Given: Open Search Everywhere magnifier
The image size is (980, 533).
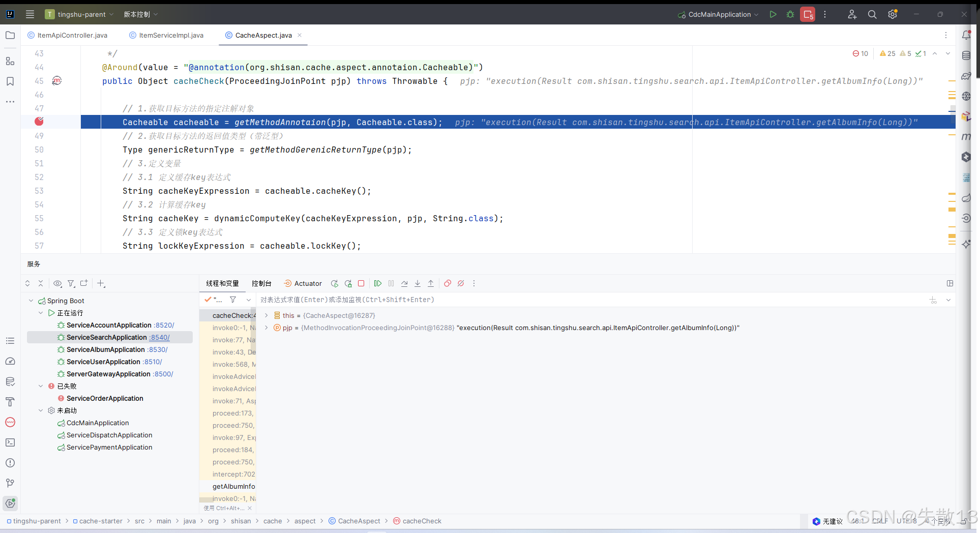Looking at the screenshot, I should (x=872, y=14).
